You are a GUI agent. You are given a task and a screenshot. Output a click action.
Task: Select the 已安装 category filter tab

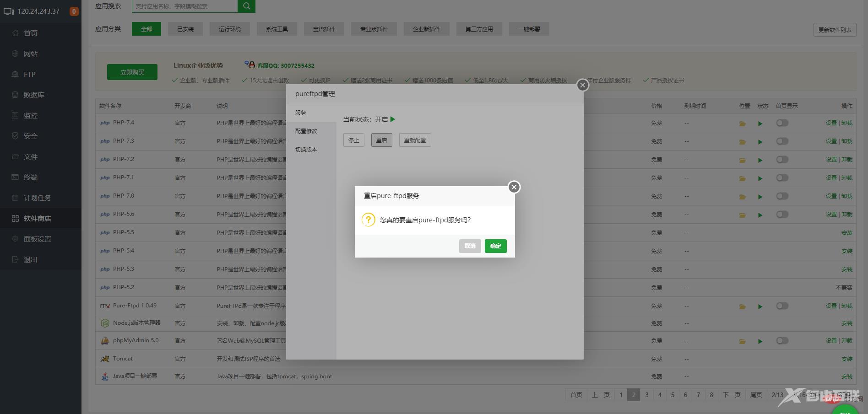(185, 28)
